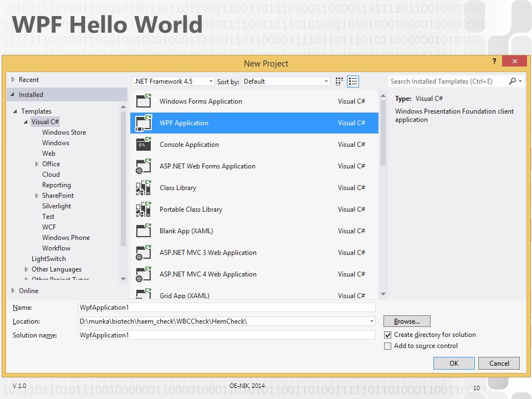Viewport: 532px width, 399px height.
Task: Select Windows Phone in the tree
Action: [x=66, y=238]
